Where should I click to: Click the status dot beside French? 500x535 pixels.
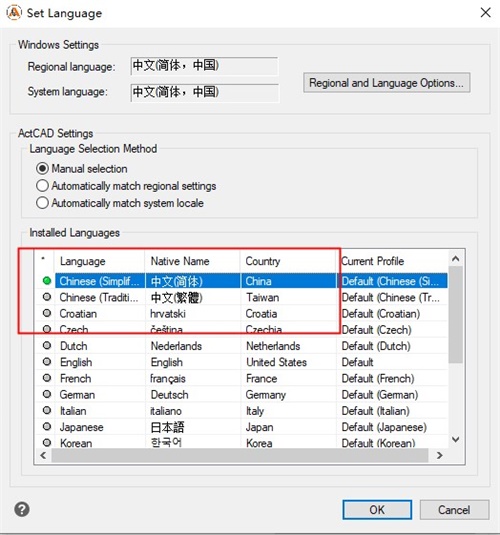tap(47, 378)
